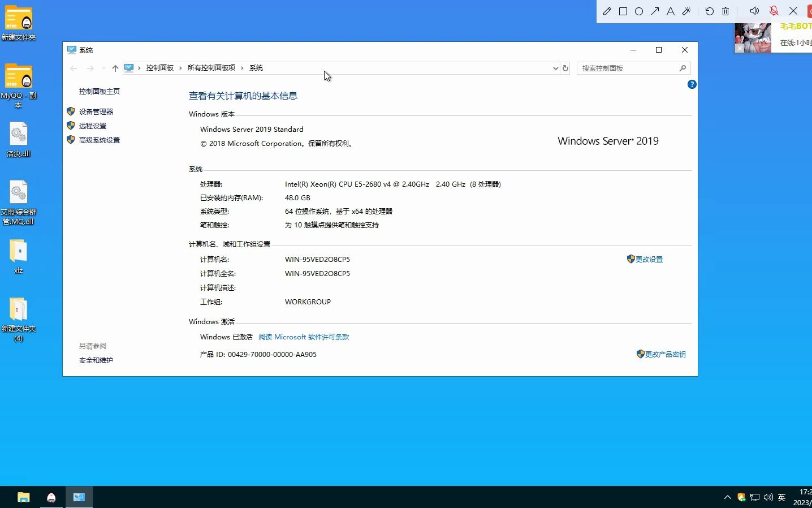Unmute the microphone in the toolbar
The image size is (812, 508).
774,11
